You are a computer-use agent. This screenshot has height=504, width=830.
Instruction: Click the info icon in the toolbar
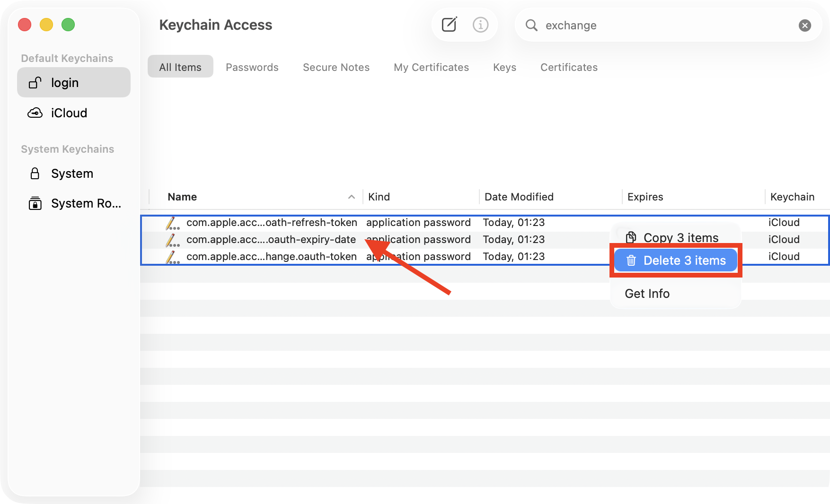tap(480, 25)
